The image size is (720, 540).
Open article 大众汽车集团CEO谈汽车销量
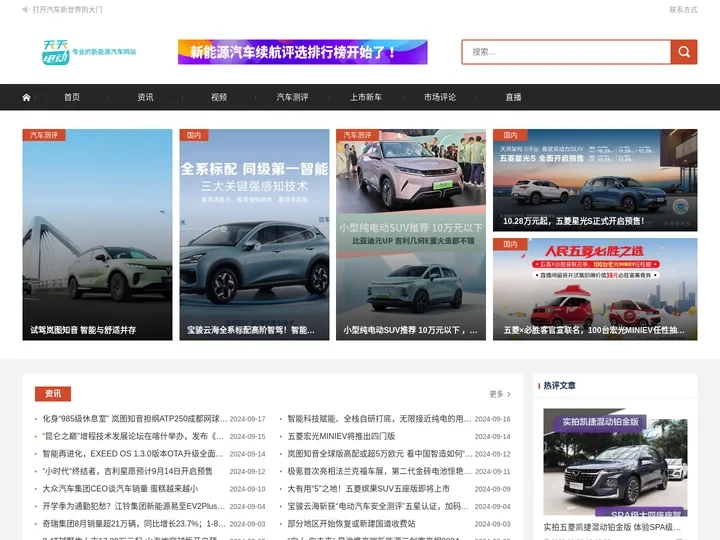pos(120,489)
